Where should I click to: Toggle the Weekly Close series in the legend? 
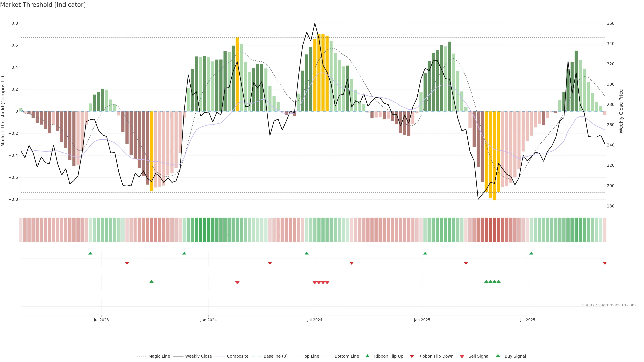coord(198,356)
